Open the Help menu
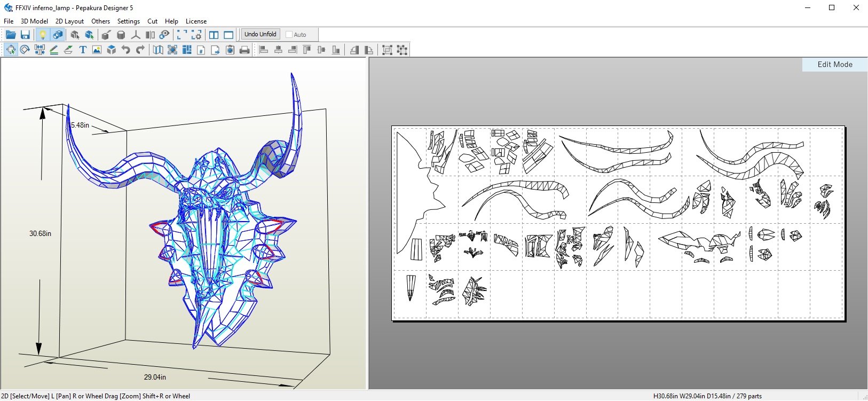The height and width of the screenshot is (401, 868). (x=171, y=21)
